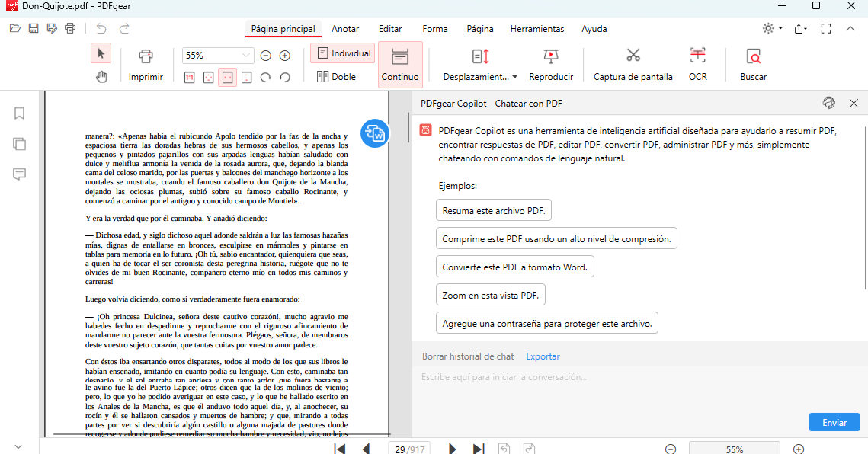Open the page thumbnails sidebar panel
The height and width of the screenshot is (454, 868).
19,144
